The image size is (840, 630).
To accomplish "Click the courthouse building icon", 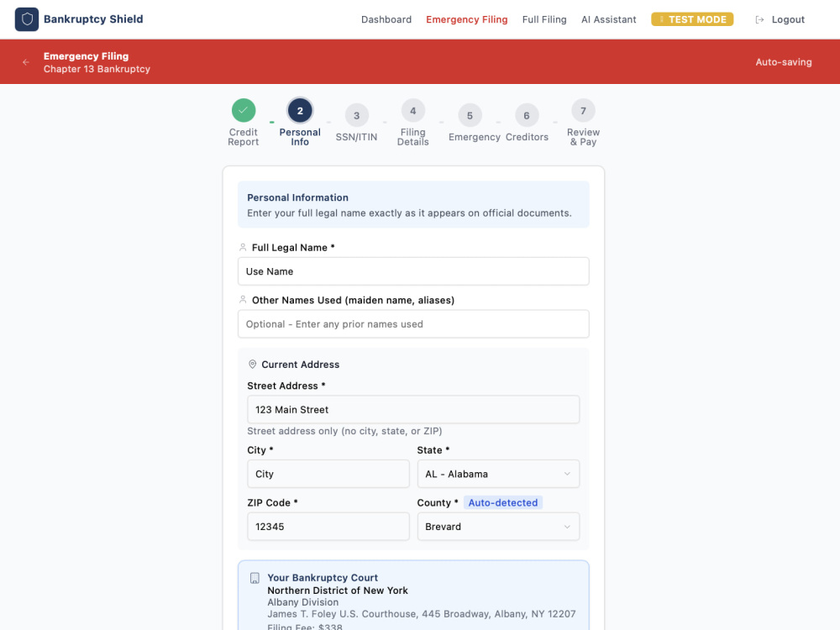I will point(255,578).
